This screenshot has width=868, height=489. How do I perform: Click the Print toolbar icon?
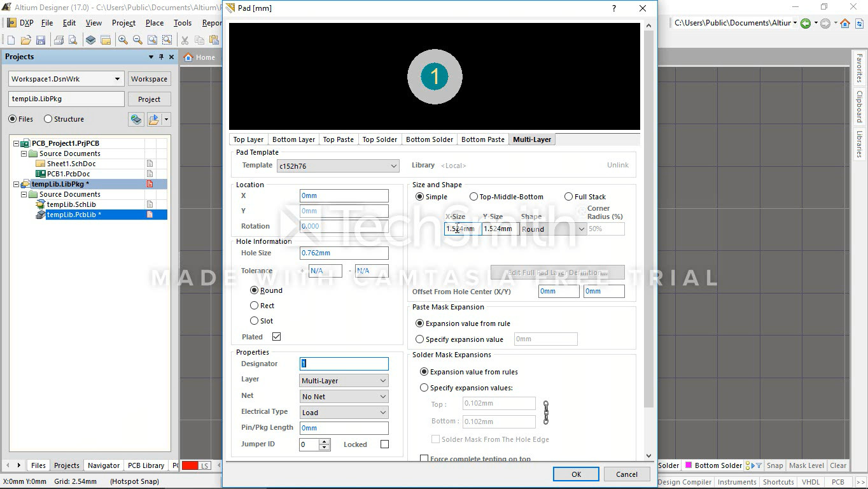pyautogui.click(x=59, y=40)
